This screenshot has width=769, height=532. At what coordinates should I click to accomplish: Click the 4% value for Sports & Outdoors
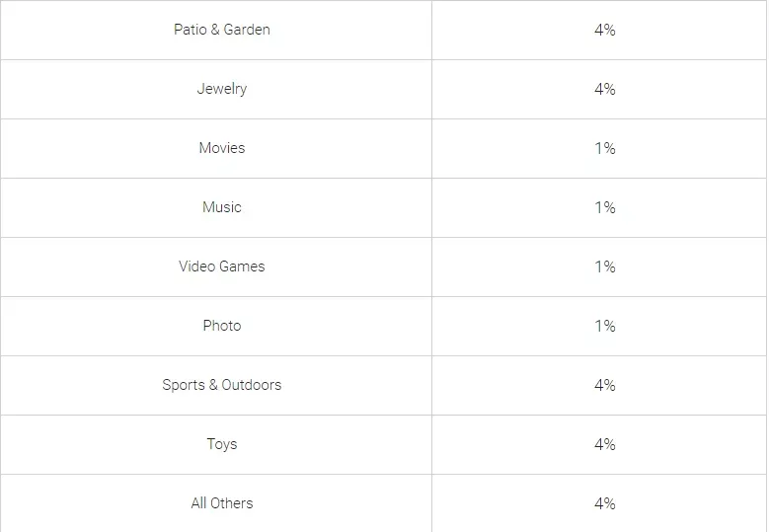[605, 385]
